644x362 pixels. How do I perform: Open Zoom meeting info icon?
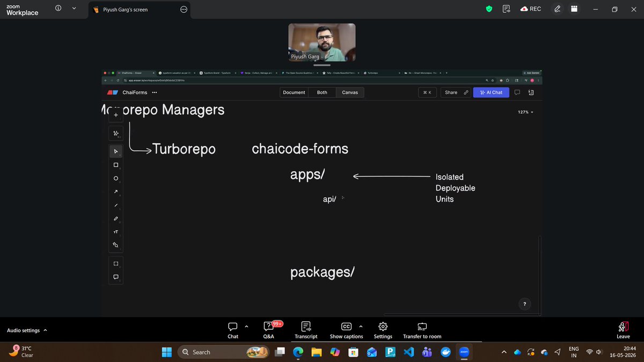pos(58,8)
